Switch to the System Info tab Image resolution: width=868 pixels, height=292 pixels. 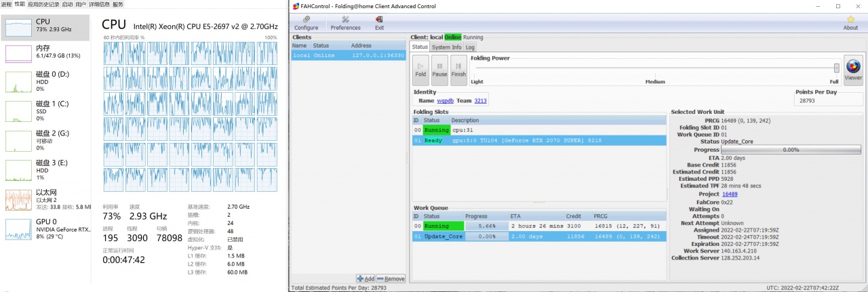point(447,47)
